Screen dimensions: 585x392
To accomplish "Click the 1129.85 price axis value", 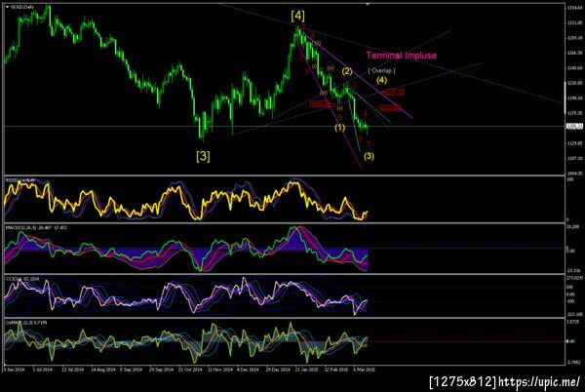I will tap(574, 143).
